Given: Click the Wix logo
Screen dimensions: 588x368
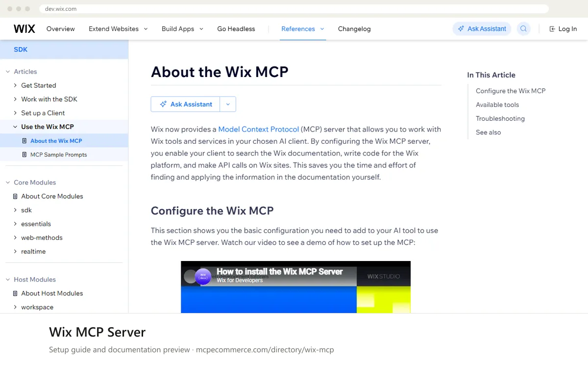Looking at the screenshot, I should tap(24, 29).
